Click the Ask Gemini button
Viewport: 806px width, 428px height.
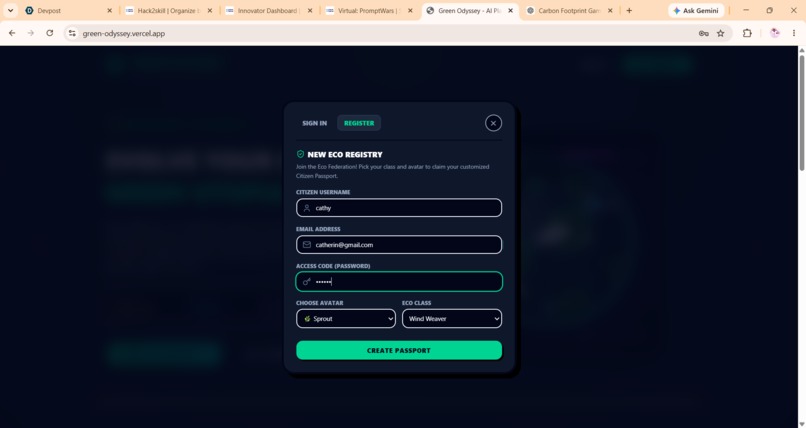coord(695,11)
